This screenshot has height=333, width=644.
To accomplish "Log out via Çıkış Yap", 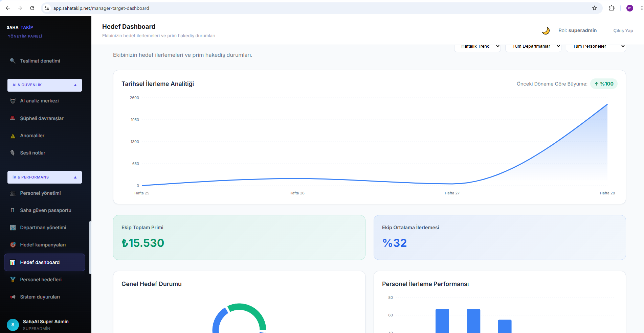I will tap(623, 30).
